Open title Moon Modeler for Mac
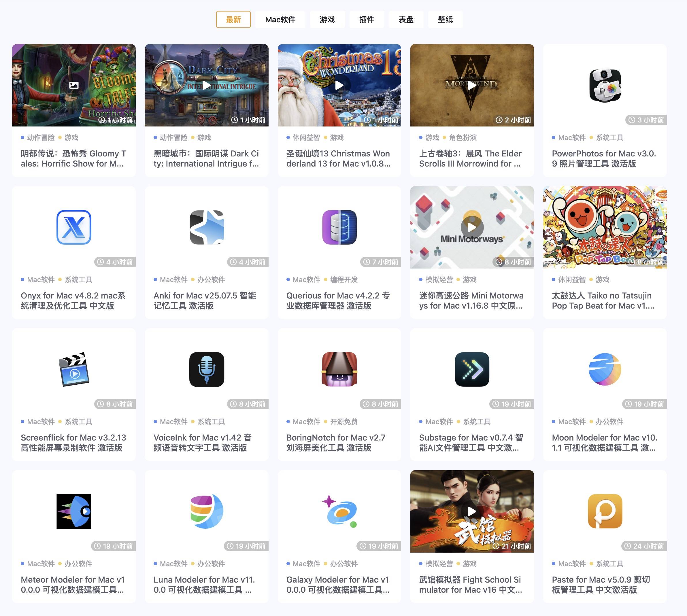The height and width of the screenshot is (616, 687). click(604, 442)
